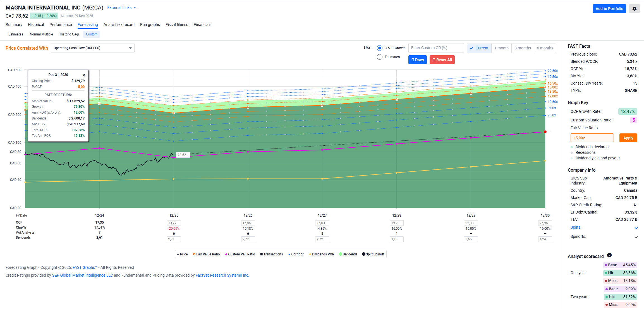This screenshot has height=309, width=644.
Task: Toggle Split Spinoff legend marker
Action: coord(364,254)
